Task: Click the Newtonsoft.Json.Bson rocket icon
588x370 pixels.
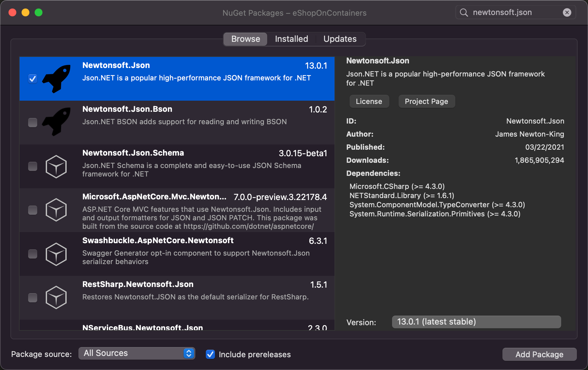Action: click(56, 122)
